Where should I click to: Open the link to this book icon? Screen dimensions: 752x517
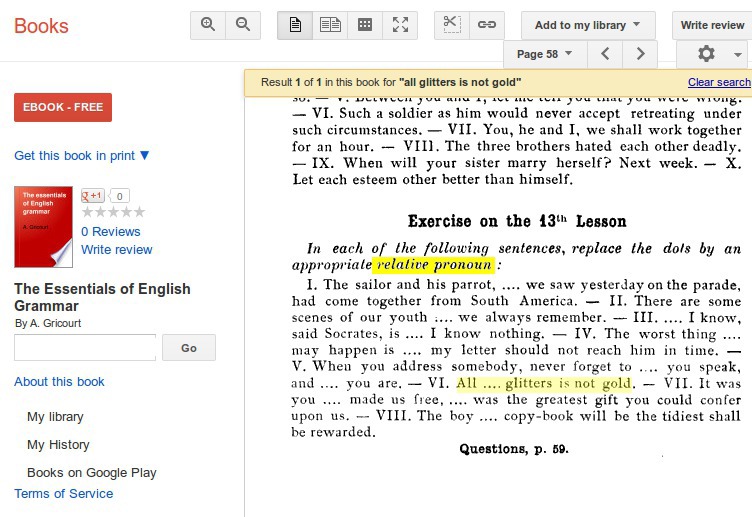[486, 25]
